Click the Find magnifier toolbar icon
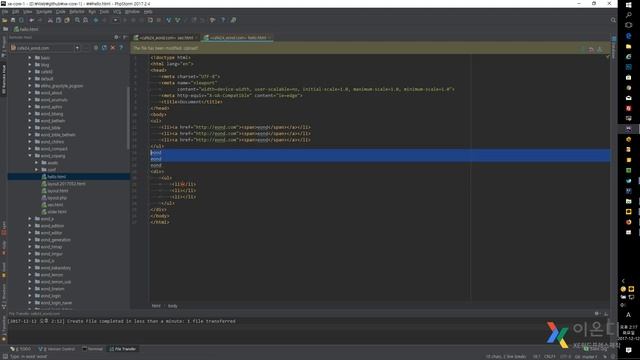The height and width of the screenshot is (360, 640). point(77,20)
